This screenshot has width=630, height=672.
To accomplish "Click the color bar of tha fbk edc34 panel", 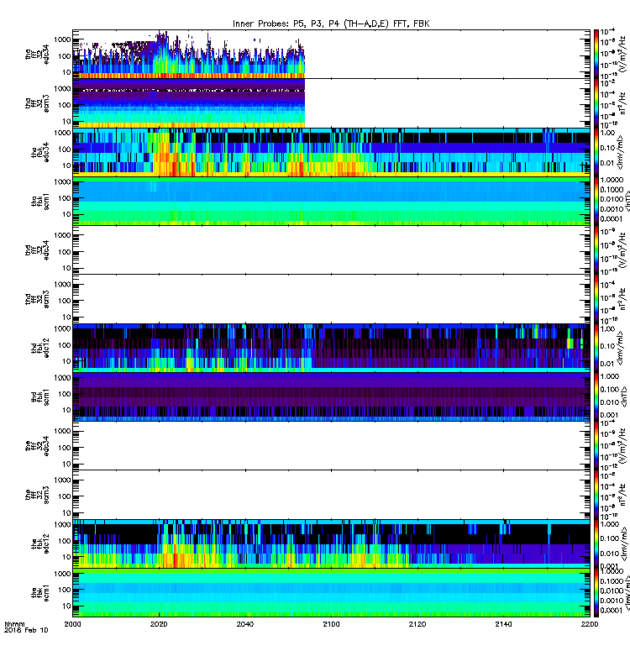I will pyautogui.click(x=596, y=152).
